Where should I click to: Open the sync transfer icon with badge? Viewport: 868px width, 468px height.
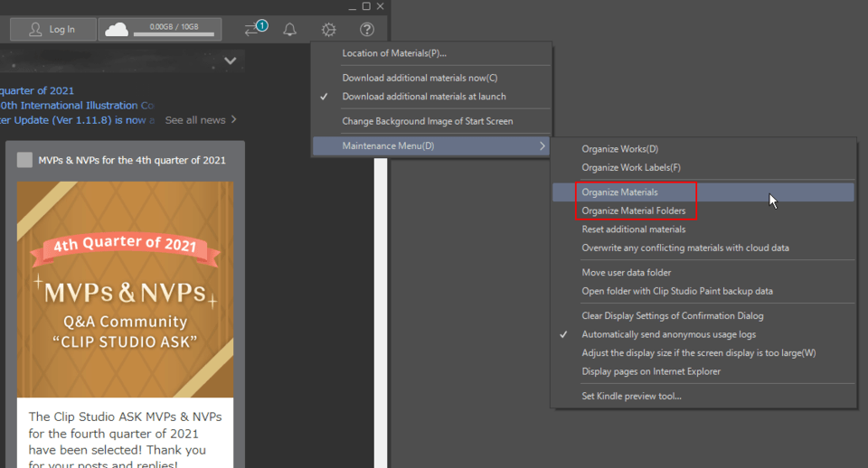click(256, 28)
